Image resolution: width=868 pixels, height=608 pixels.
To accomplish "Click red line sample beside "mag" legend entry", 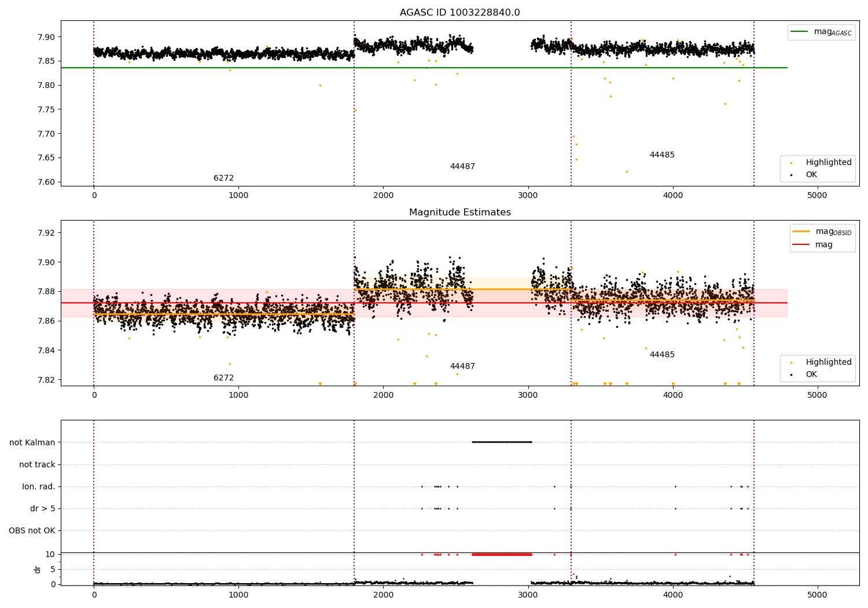I will pyautogui.click(x=801, y=245).
